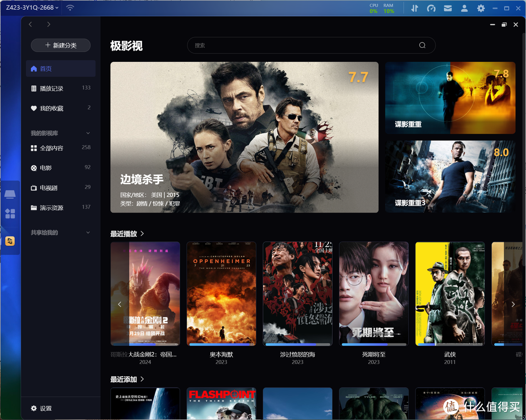Open the apps grid icon in left dock
The height and width of the screenshot is (420, 526).
[10, 213]
